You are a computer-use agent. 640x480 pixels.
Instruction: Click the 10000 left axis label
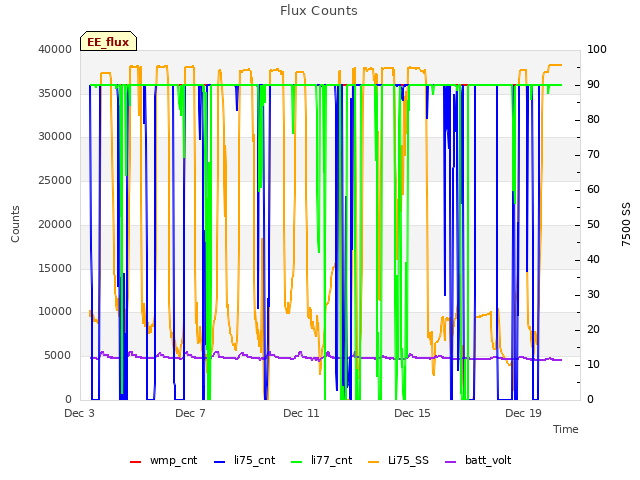coord(55,312)
